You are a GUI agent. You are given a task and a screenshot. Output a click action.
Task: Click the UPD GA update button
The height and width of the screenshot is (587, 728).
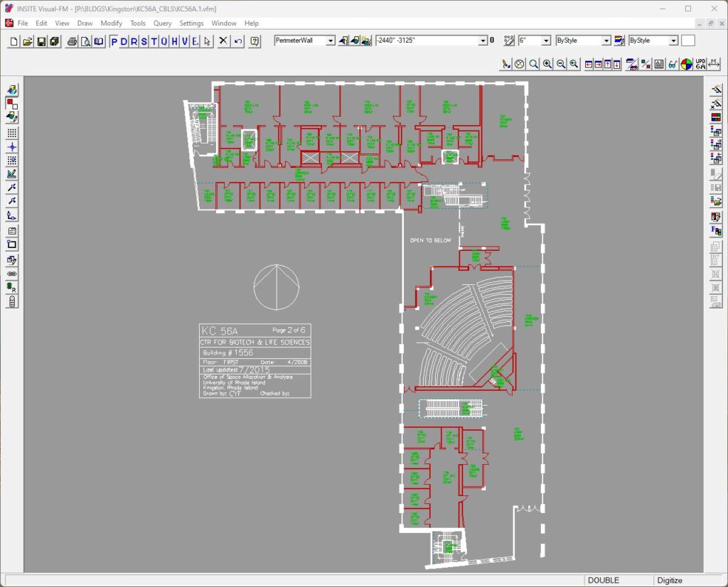click(700, 65)
